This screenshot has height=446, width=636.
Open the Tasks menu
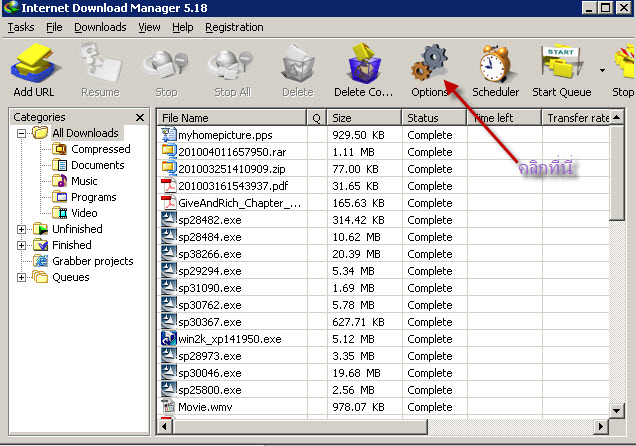(21, 27)
